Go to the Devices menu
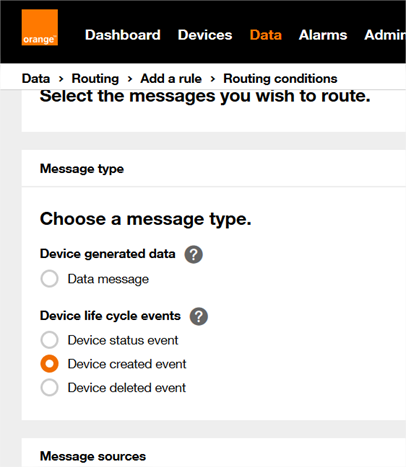Viewport: 406px width, 467px height. (205, 35)
